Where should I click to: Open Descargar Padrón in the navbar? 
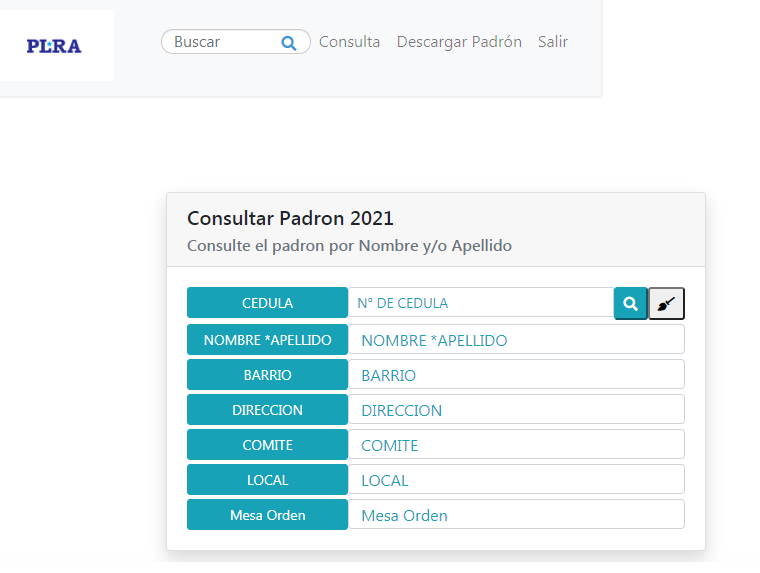point(459,42)
